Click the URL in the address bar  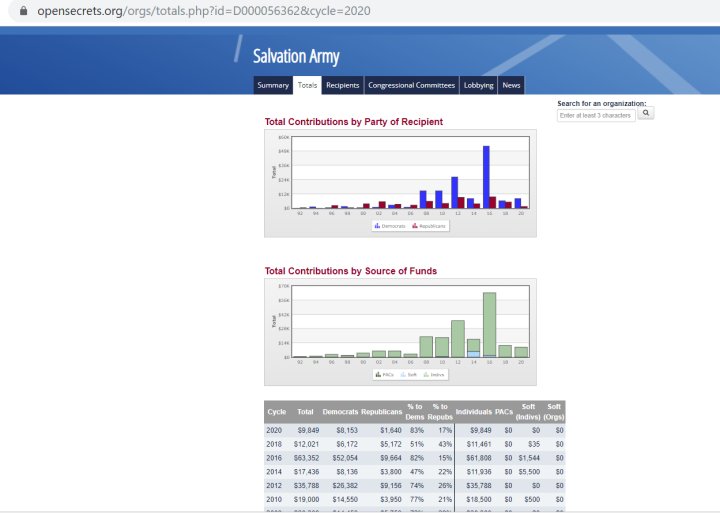pyautogui.click(x=204, y=11)
